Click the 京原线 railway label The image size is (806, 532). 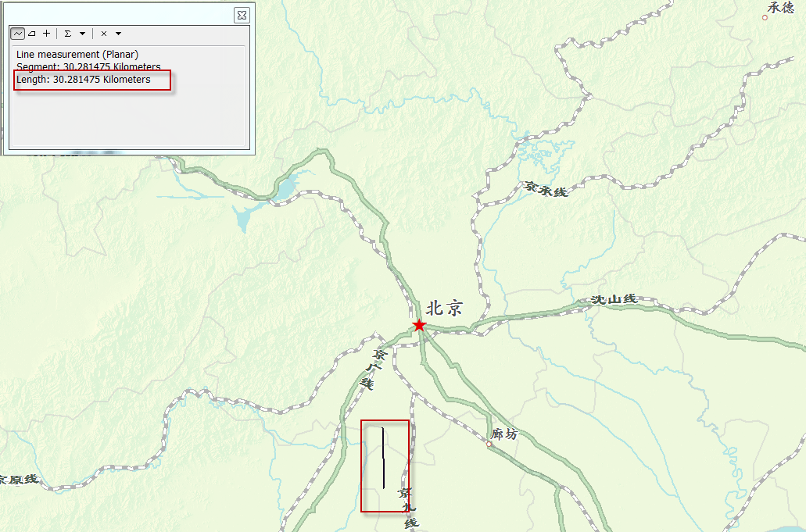pos(19,480)
